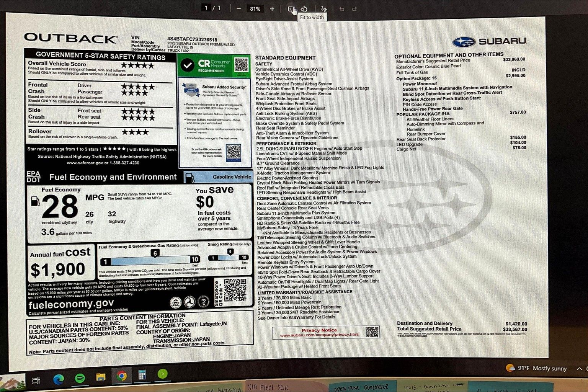Click the Destination and Delivery $1,420.00 line
Viewport: 588px width, 392px height.
click(462, 324)
